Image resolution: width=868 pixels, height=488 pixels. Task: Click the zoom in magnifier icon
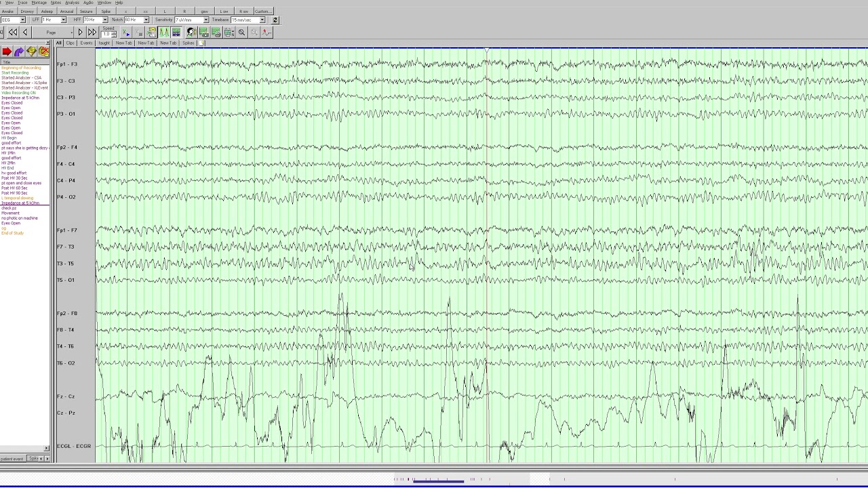[x=241, y=33]
